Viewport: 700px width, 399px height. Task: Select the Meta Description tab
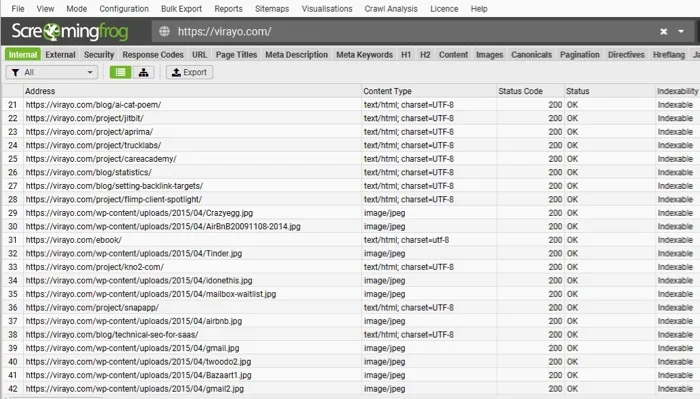coord(296,54)
